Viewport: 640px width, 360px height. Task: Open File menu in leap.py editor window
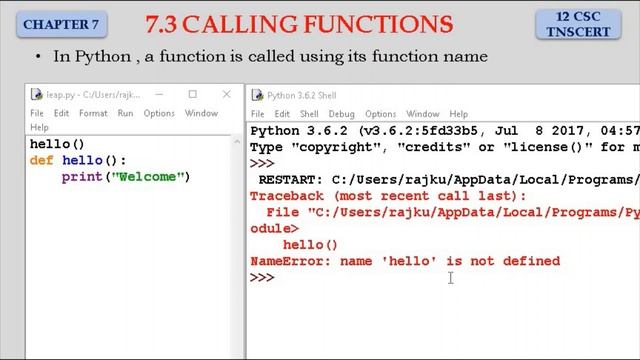tap(37, 113)
